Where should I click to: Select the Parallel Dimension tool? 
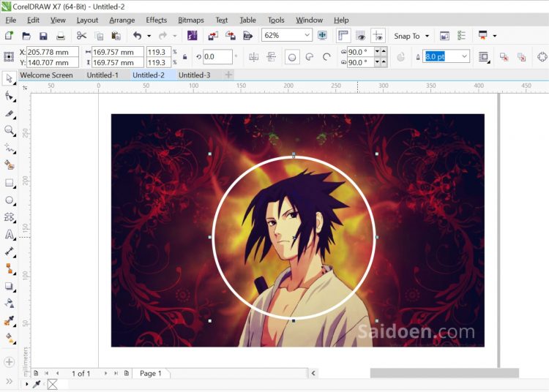[x=9, y=252]
